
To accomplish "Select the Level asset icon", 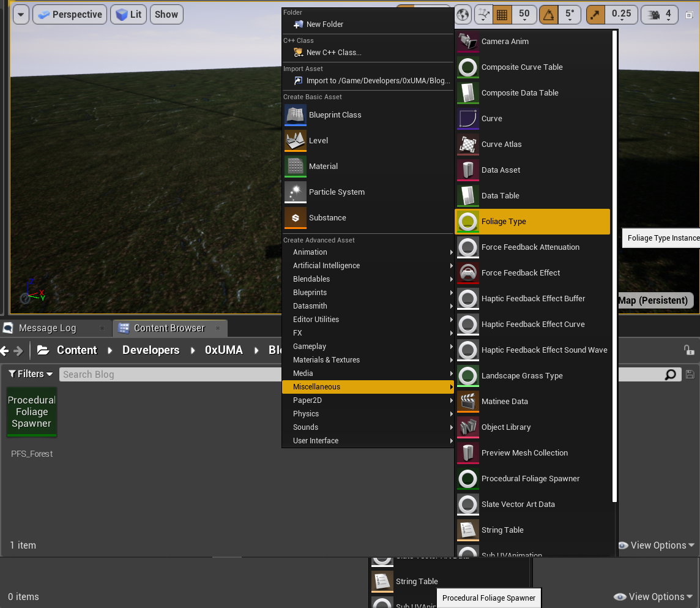I will 296,141.
